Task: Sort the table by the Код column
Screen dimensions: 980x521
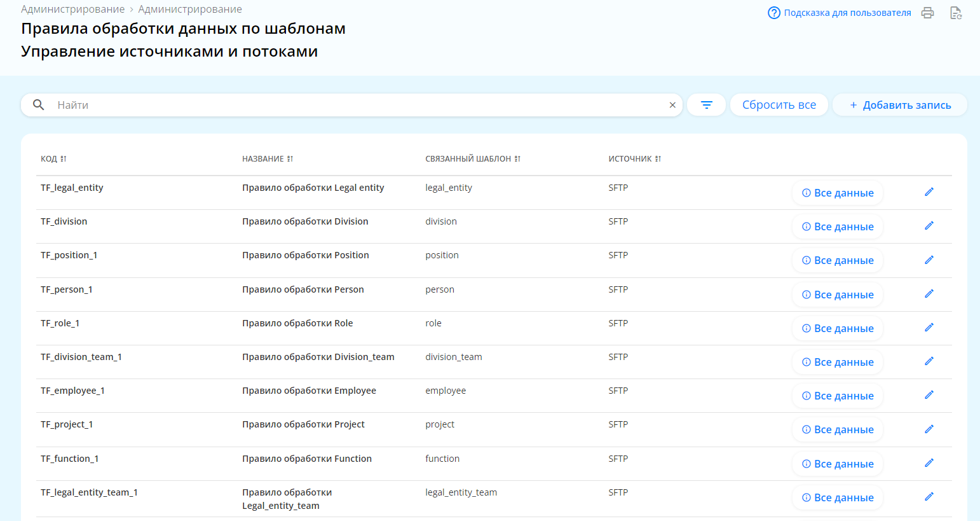Action: (x=63, y=159)
